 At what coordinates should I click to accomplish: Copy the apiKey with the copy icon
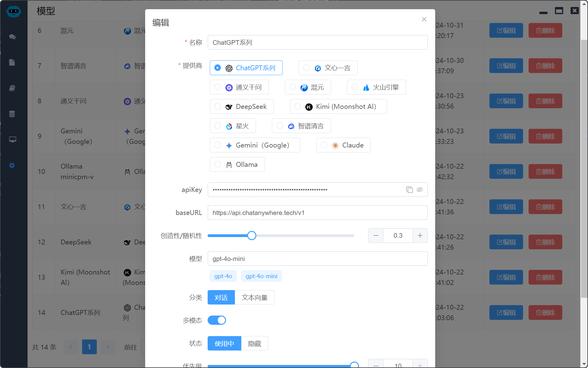coord(409,190)
